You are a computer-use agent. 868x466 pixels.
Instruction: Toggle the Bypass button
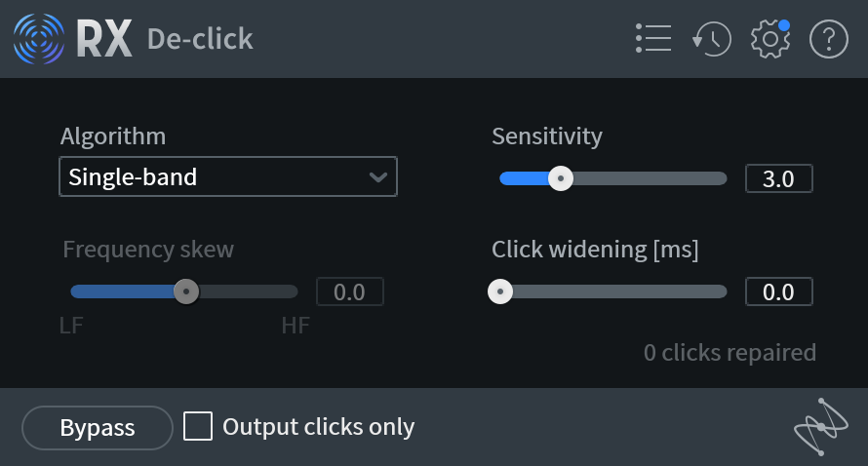98,428
